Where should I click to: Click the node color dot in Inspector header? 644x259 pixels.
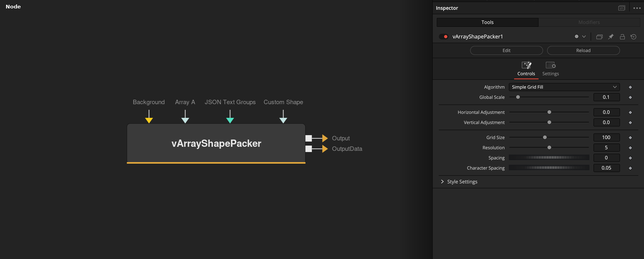(576, 37)
